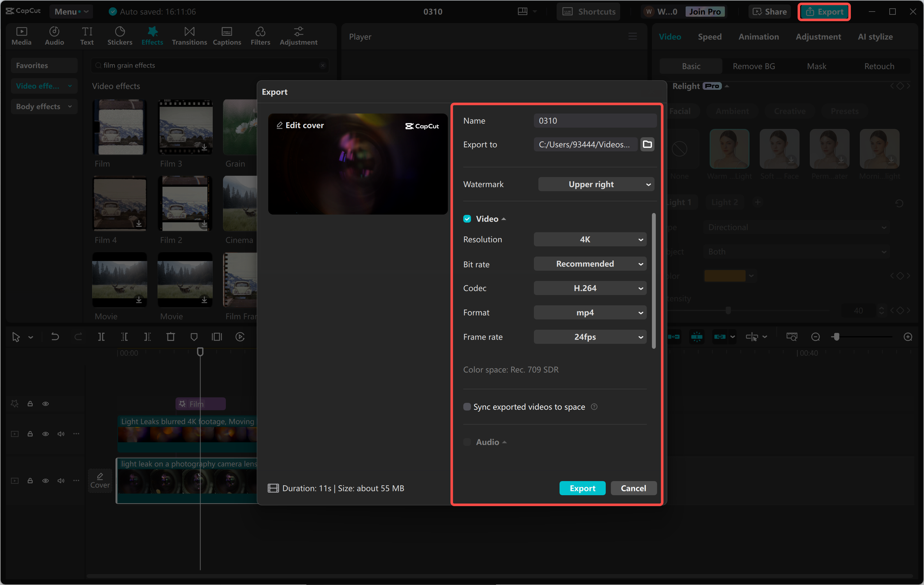Enable Sync exported videos to space

[x=467, y=407]
